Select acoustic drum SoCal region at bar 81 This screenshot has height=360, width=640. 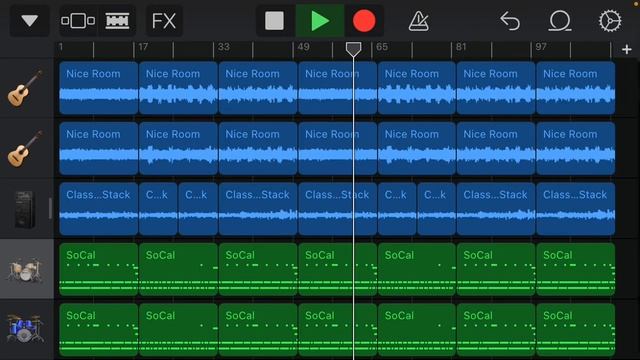(496, 269)
